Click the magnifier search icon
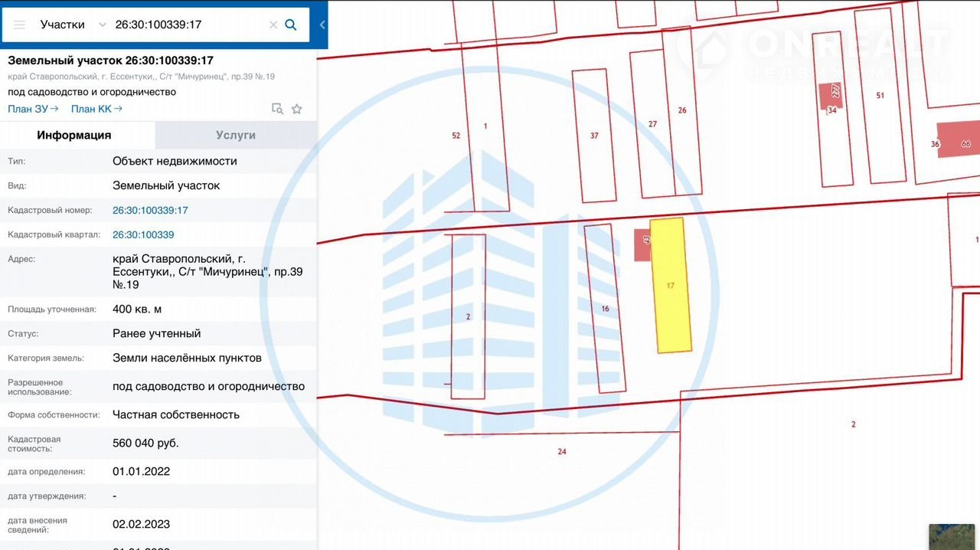This screenshot has width=980, height=550. pyautogui.click(x=291, y=25)
